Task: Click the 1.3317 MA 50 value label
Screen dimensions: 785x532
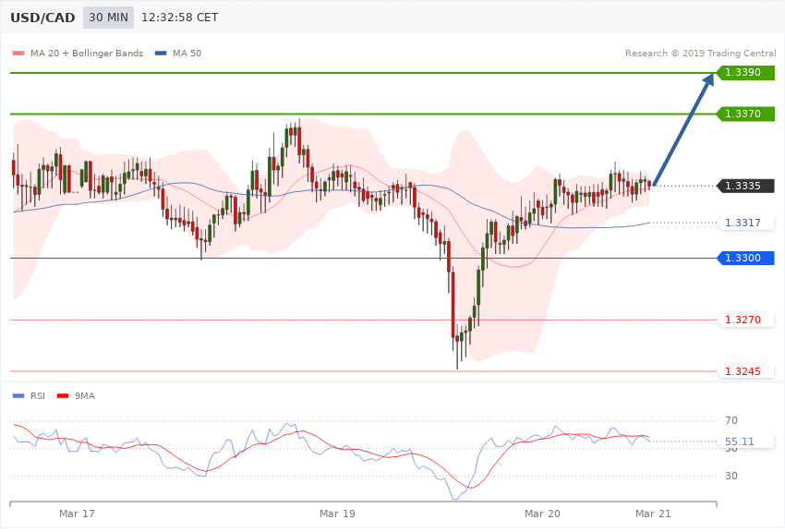Action: click(746, 223)
